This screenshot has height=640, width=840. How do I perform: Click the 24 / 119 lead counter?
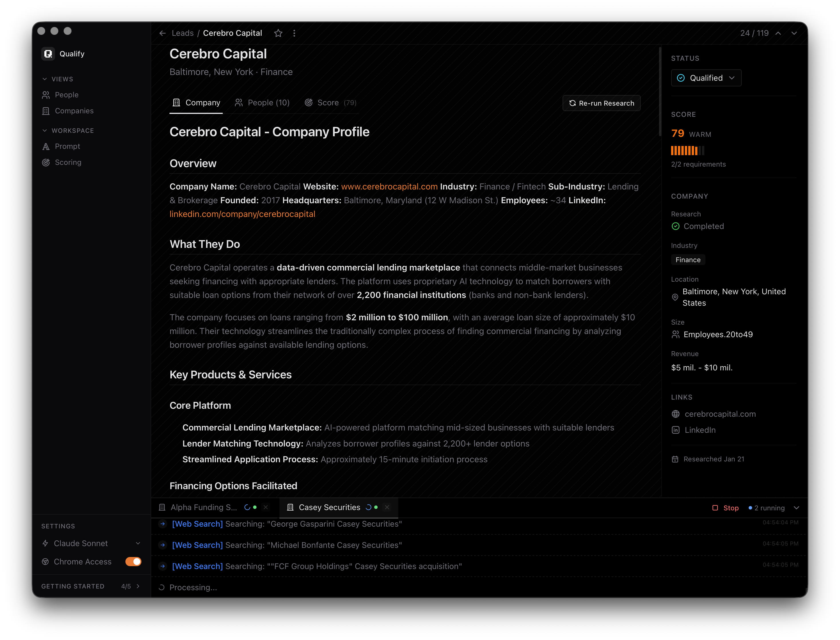point(754,33)
